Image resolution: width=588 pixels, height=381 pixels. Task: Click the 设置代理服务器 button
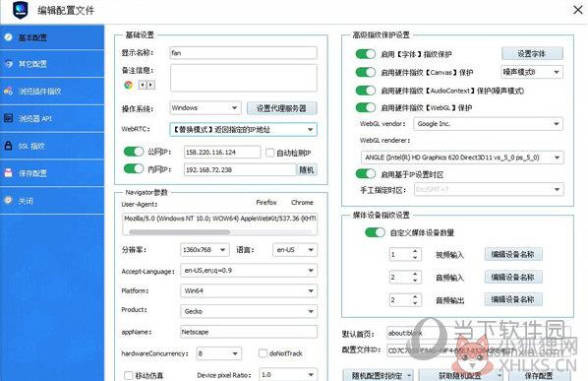pos(281,108)
